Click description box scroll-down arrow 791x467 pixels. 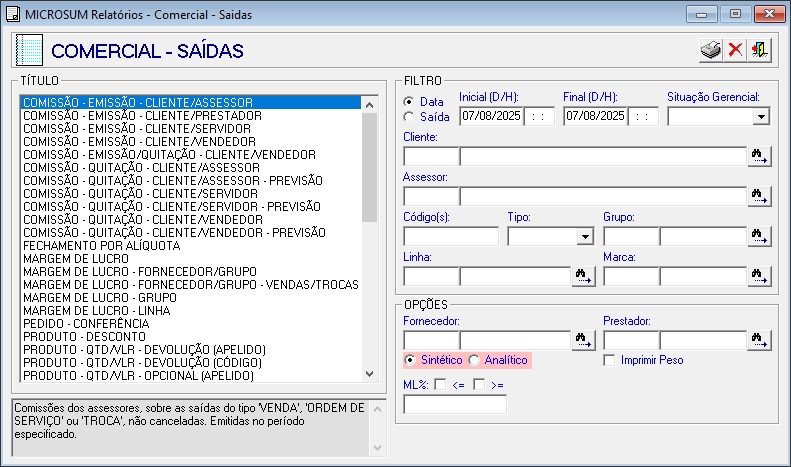pyautogui.click(x=377, y=447)
